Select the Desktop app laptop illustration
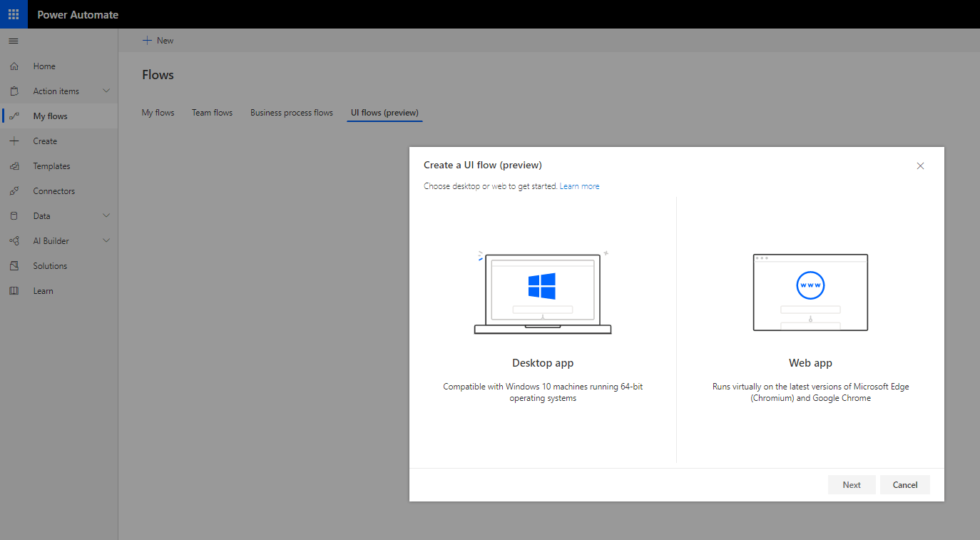This screenshot has width=980, height=540. pyautogui.click(x=543, y=293)
